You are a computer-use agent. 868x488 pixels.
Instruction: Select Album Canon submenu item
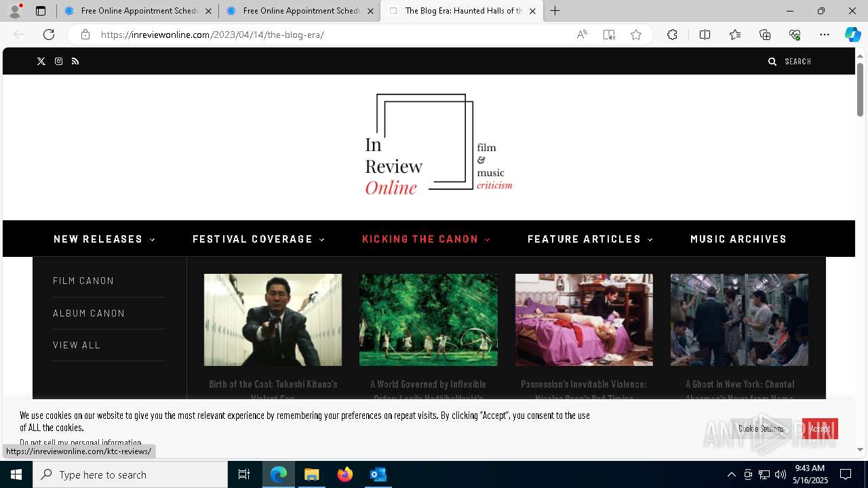(x=89, y=313)
